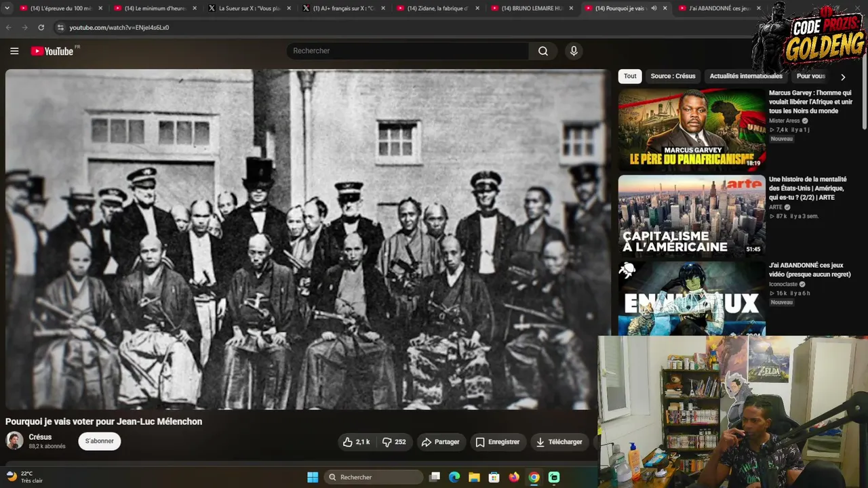Click the S'abonner subscribe button

click(x=100, y=441)
